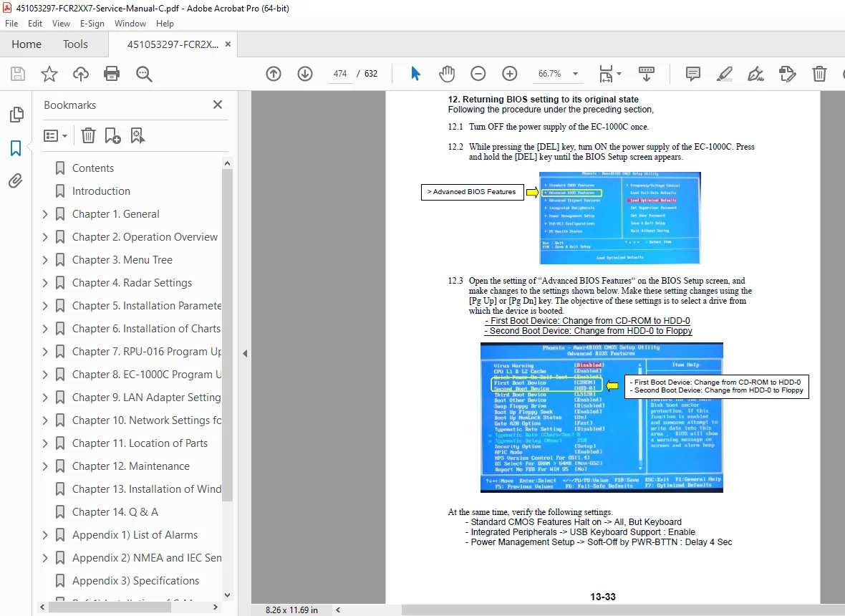Open the View menu
This screenshot has height=616, width=845.
coord(61,24)
